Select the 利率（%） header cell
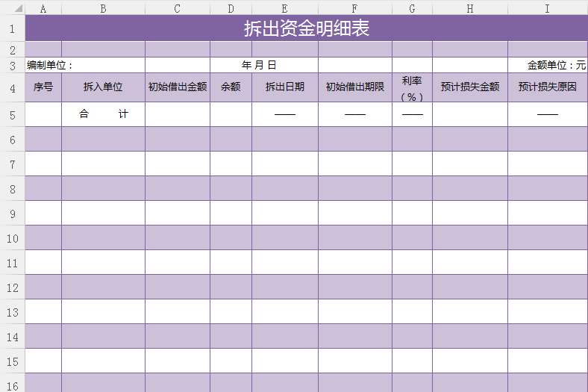 coord(412,87)
